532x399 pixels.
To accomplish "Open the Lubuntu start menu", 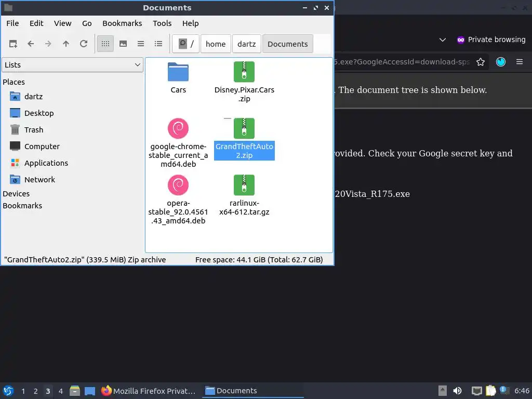I will pyautogui.click(x=8, y=391).
